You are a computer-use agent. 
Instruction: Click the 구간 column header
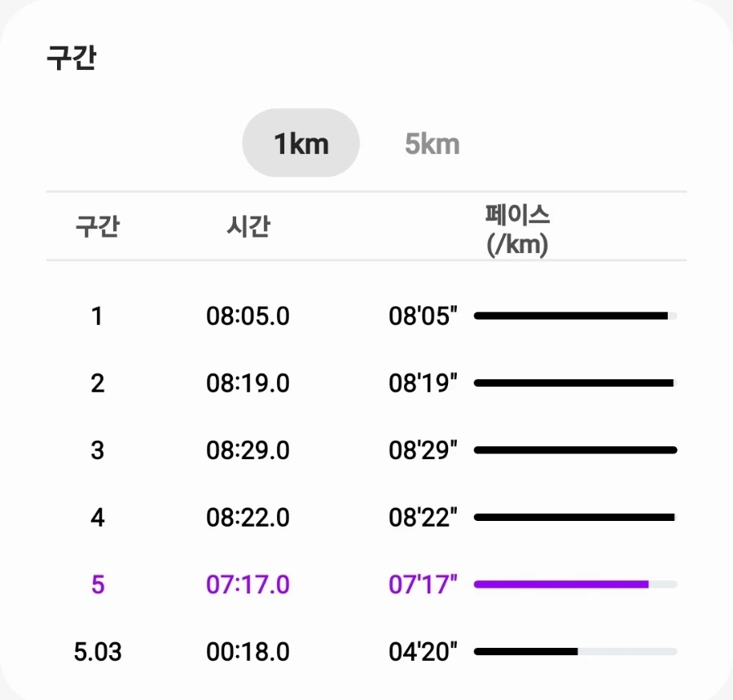(x=97, y=226)
